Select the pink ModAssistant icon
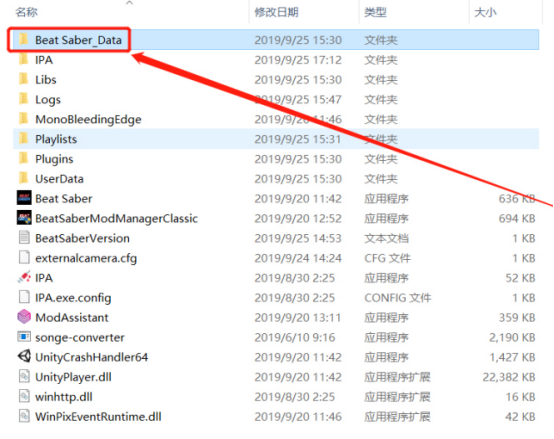Image resolution: width=554 pixels, height=439 pixels. pyautogui.click(x=24, y=317)
